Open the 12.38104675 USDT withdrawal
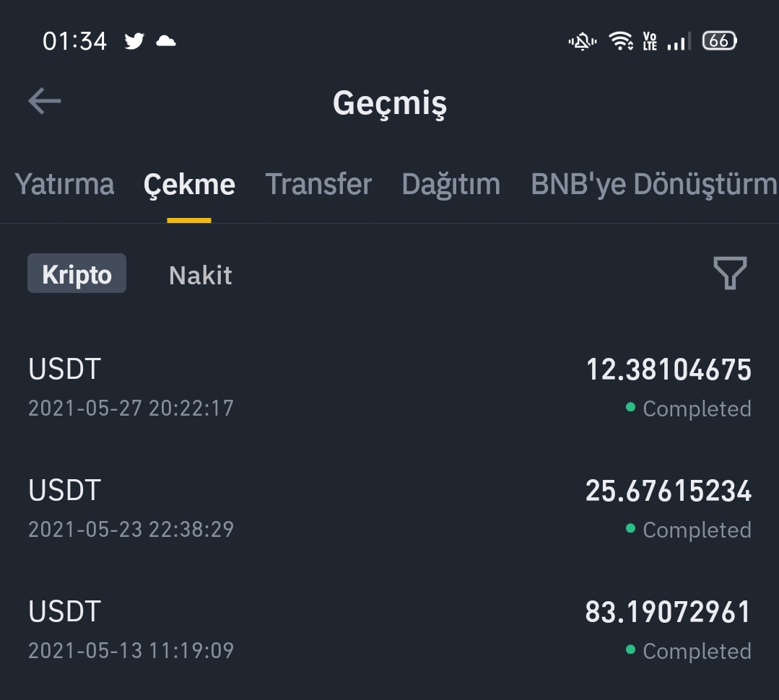The image size is (779, 700). pos(390,388)
